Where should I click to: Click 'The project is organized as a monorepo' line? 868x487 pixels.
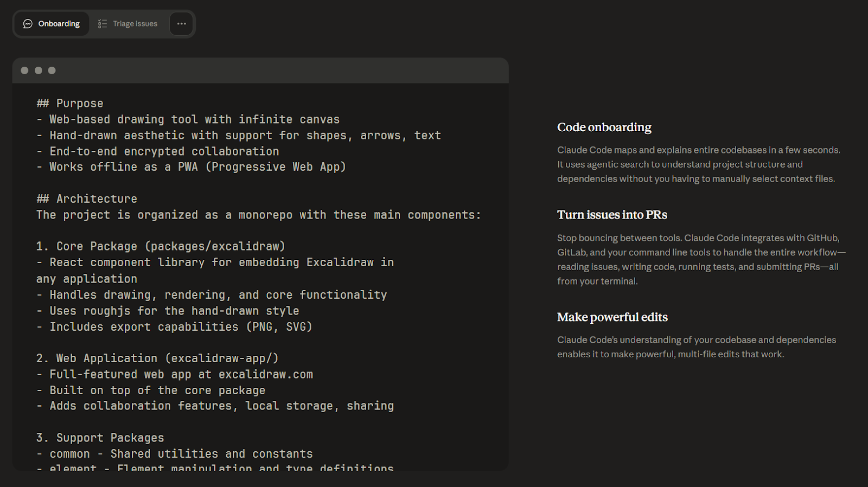click(259, 215)
